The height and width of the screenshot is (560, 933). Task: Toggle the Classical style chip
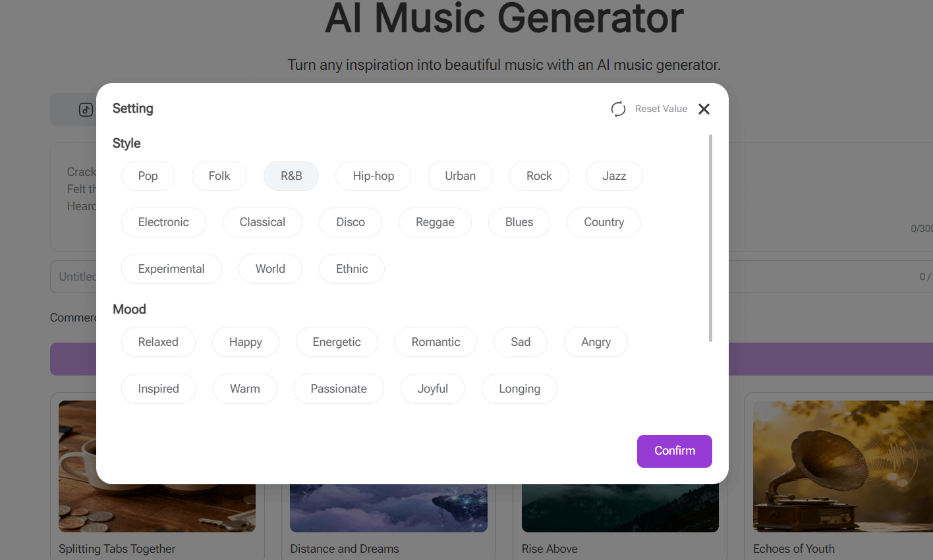click(262, 222)
